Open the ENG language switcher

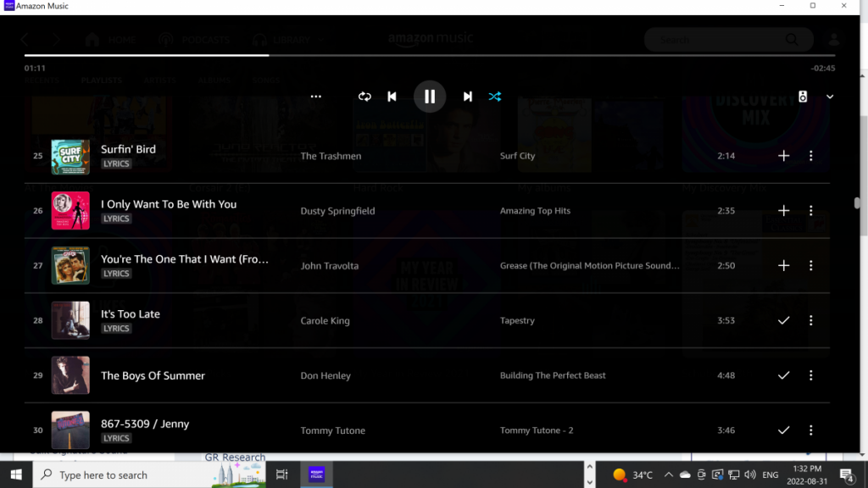[x=770, y=474]
